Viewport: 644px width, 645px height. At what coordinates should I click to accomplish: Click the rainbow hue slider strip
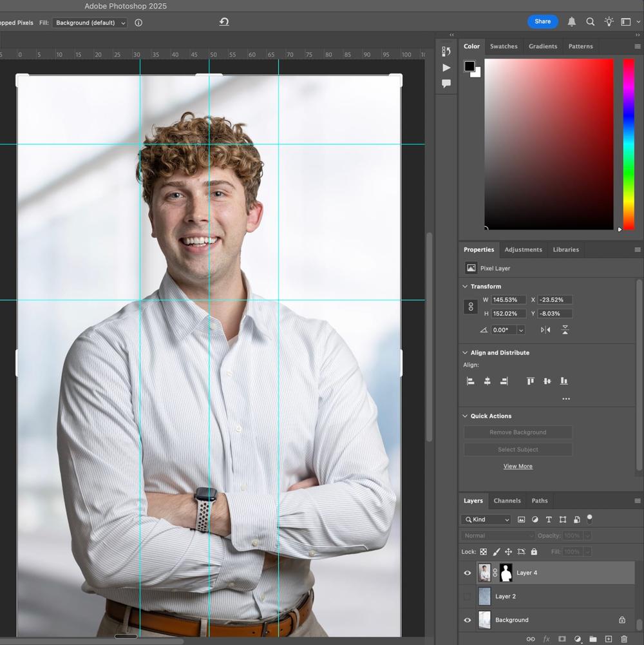[629, 144]
